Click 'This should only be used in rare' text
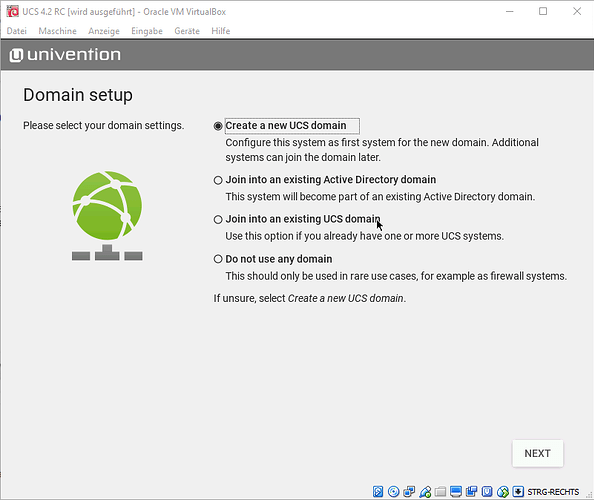594x500 pixels. click(x=396, y=276)
